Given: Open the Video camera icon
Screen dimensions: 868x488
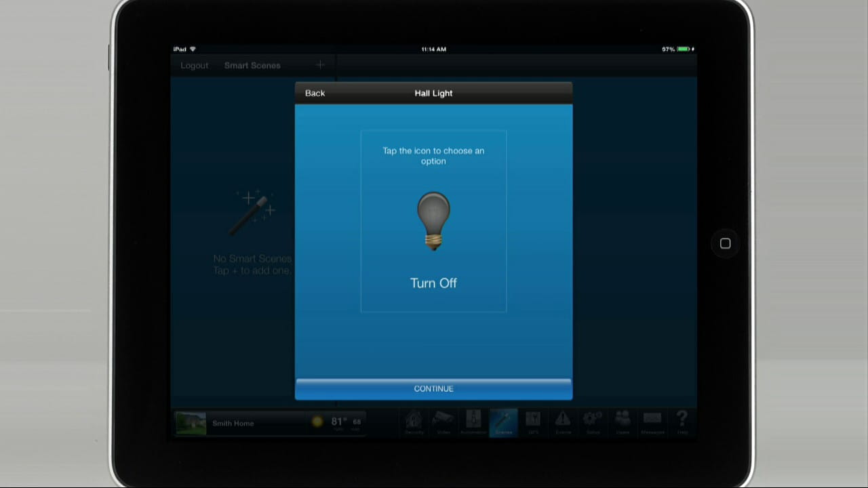Looking at the screenshot, I should (443, 422).
